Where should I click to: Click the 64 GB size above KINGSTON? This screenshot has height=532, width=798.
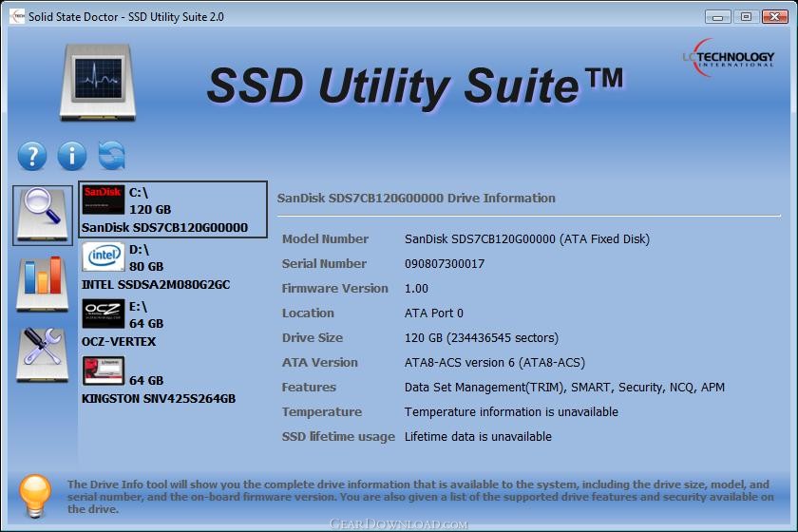[x=146, y=381]
